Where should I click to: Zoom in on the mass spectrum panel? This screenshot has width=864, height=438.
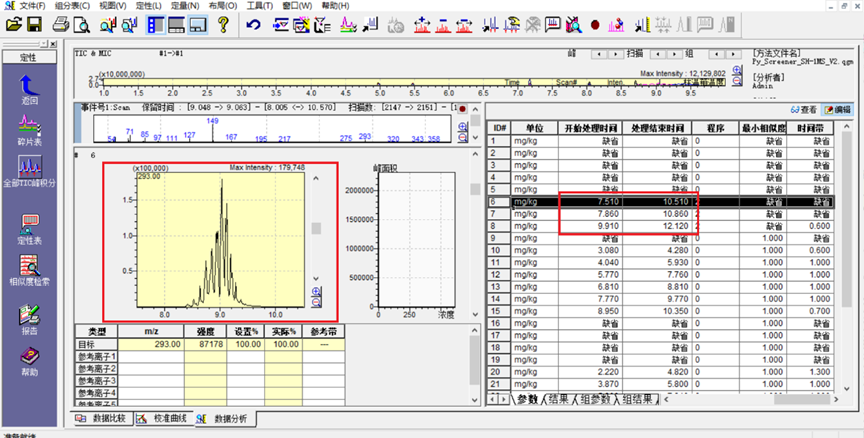click(x=462, y=125)
